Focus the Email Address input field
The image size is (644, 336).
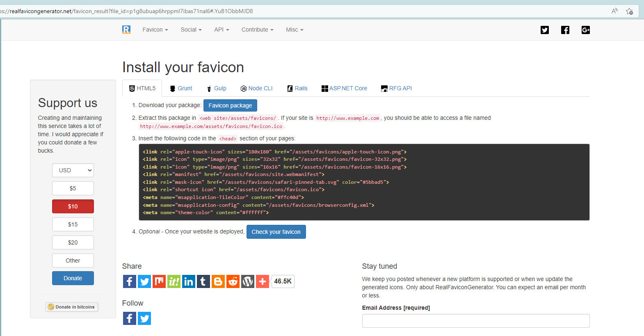click(x=476, y=321)
